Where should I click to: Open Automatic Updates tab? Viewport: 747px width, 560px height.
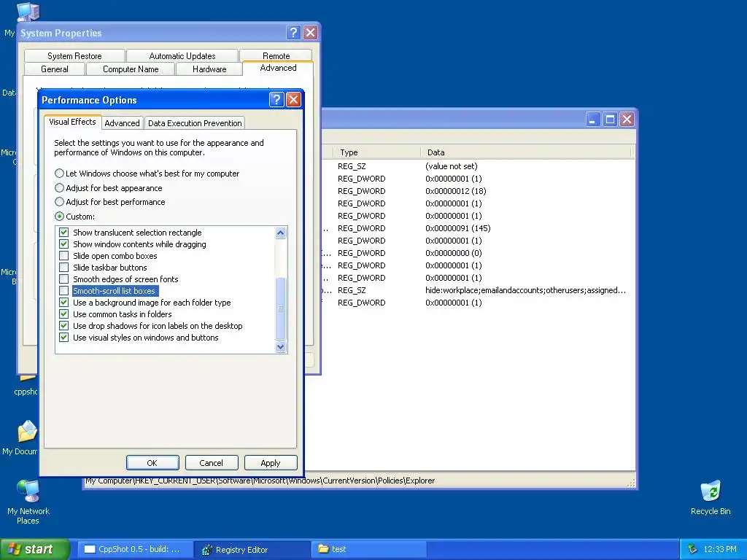182,55
